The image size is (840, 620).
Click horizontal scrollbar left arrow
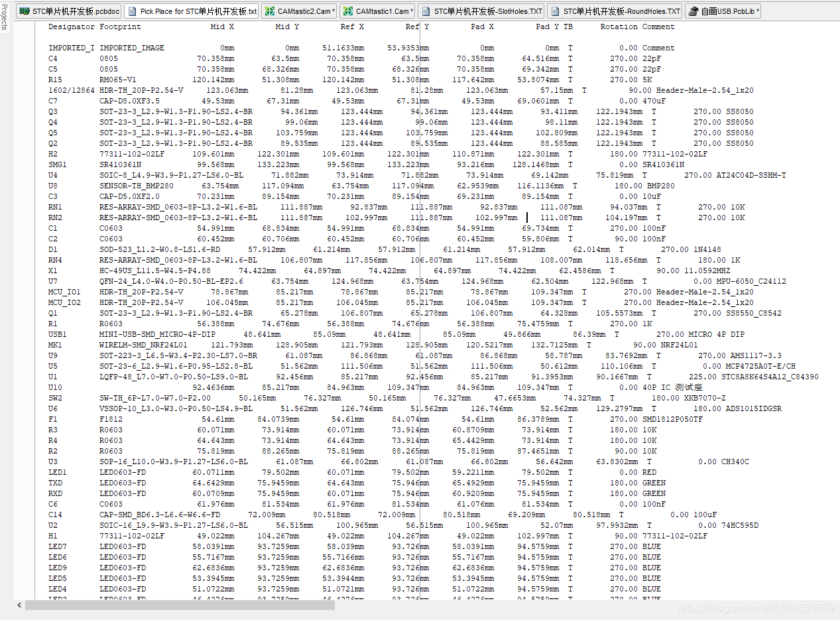(20, 605)
